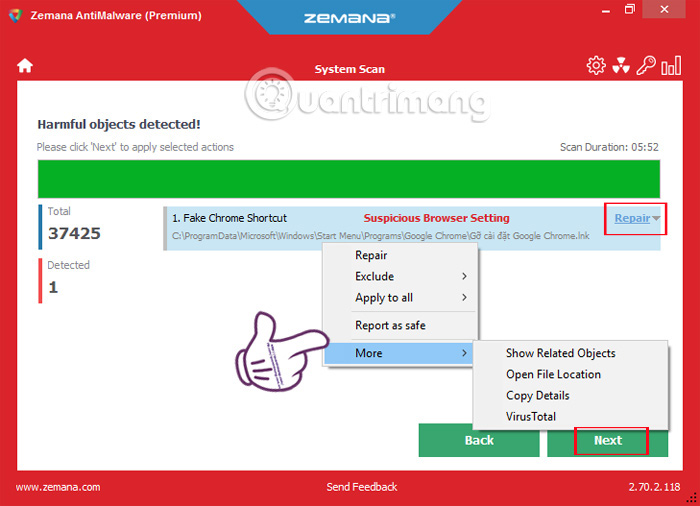This screenshot has height=506, width=700.
Task: Minimize the Zemana window
Action: (x=606, y=10)
